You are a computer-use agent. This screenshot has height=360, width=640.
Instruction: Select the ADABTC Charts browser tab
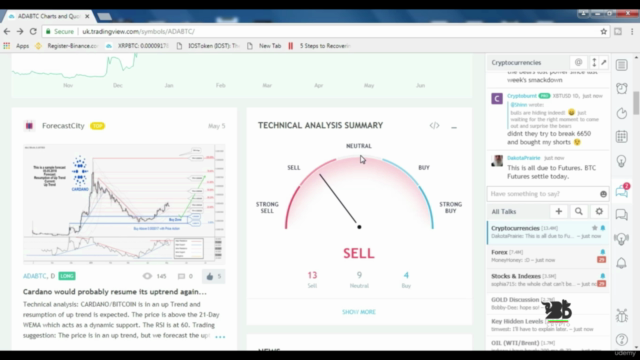pyautogui.click(x=49, y=16)
